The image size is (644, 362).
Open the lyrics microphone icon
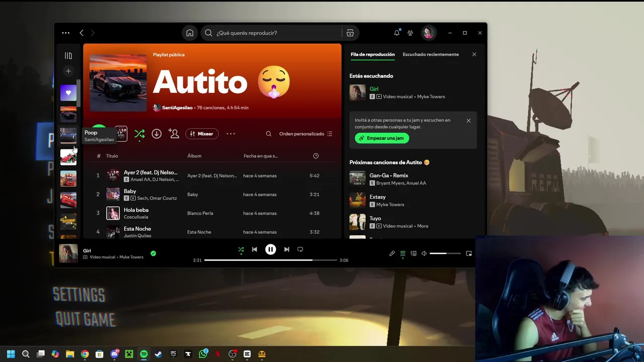click(x=392, y=253)
